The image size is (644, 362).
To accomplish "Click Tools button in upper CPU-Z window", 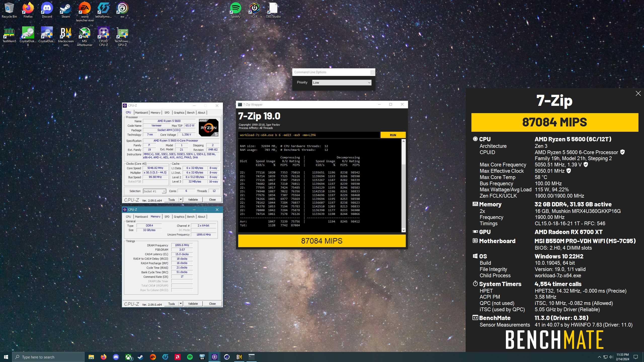I will 172,200.
